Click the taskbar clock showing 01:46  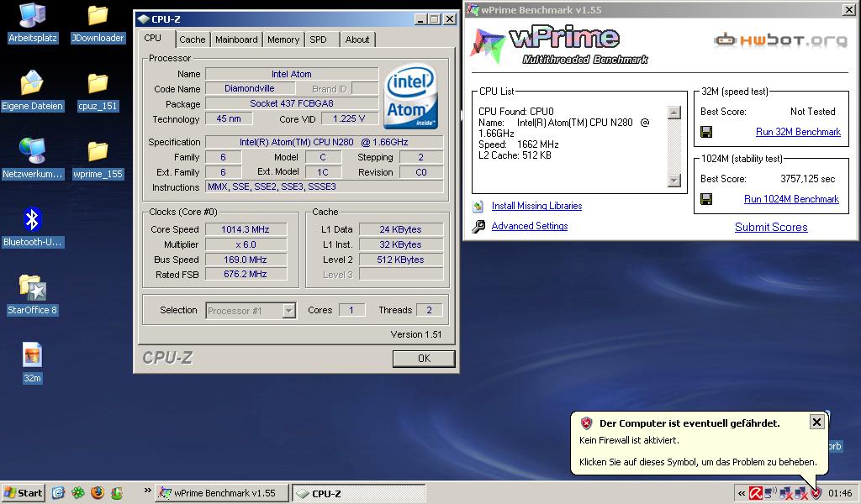[x=840, y=493]
